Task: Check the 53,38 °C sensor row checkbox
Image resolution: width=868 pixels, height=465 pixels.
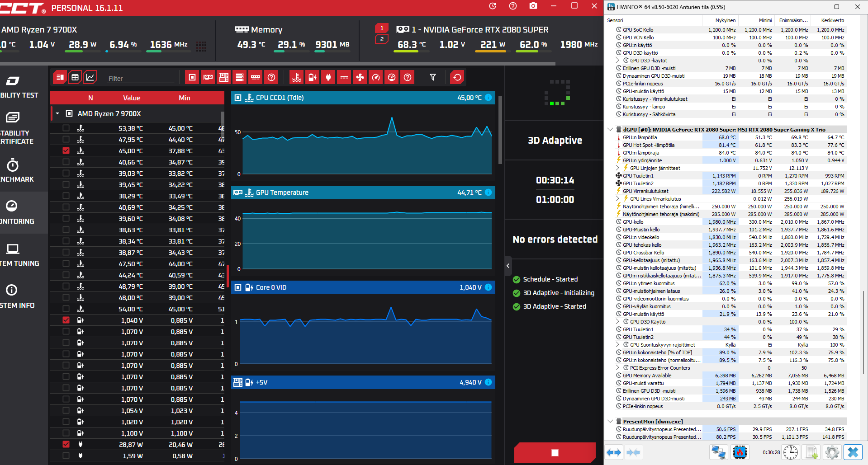Action: click(x=66, y=128)
